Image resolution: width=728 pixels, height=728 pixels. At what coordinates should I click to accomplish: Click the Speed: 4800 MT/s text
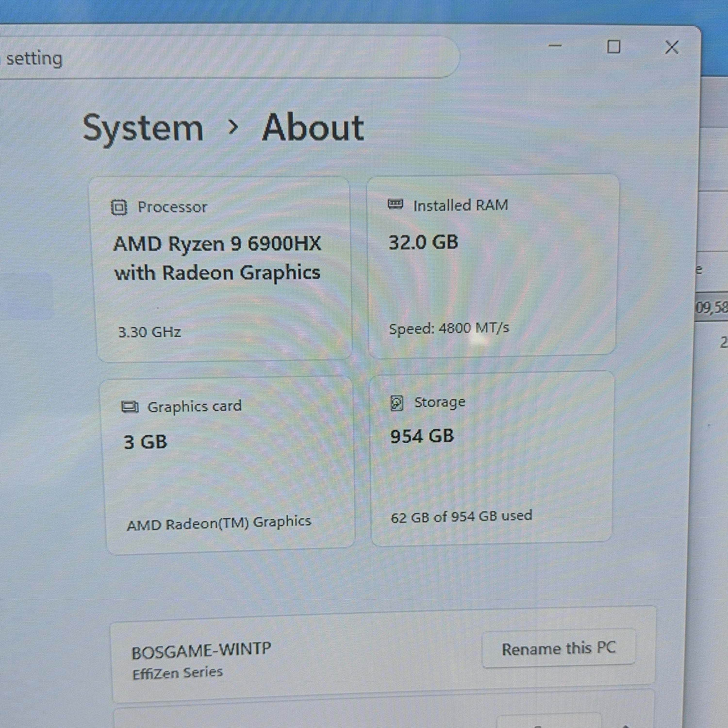click(449, 329)
